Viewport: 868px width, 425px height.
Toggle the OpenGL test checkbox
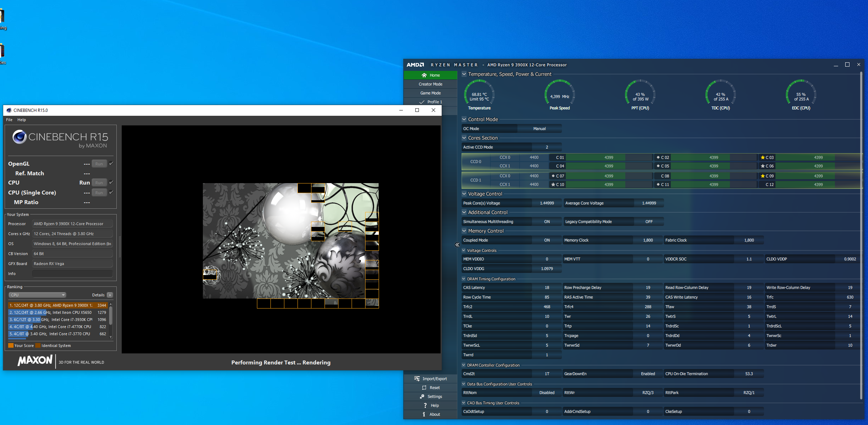[111, 164]
